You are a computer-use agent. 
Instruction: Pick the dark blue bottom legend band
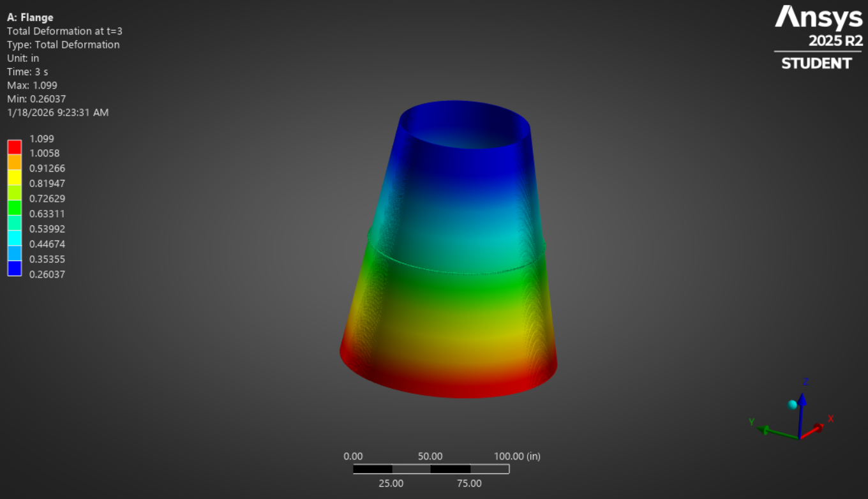[x=14, y=268]
